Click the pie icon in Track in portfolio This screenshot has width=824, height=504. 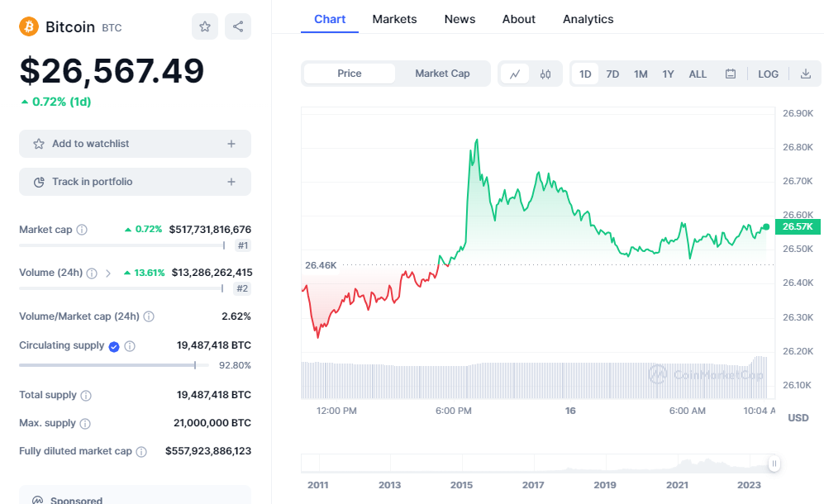(x=39, y=182)
